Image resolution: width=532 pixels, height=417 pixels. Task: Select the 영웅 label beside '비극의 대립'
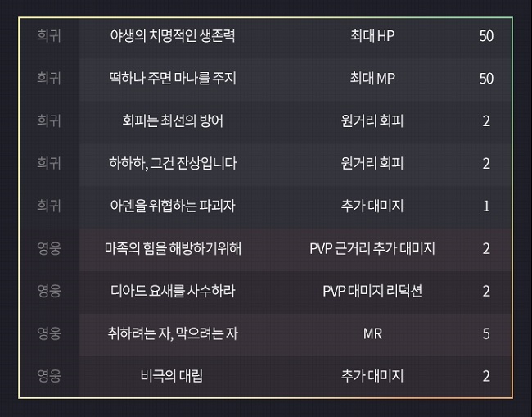click(x=49, y=376)
